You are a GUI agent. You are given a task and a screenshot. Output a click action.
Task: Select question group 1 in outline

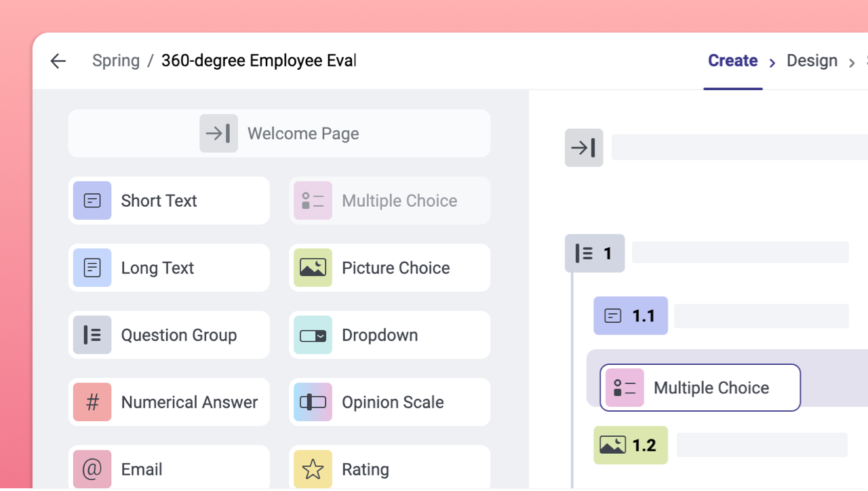pyautogui.click(x=595, y=254)
